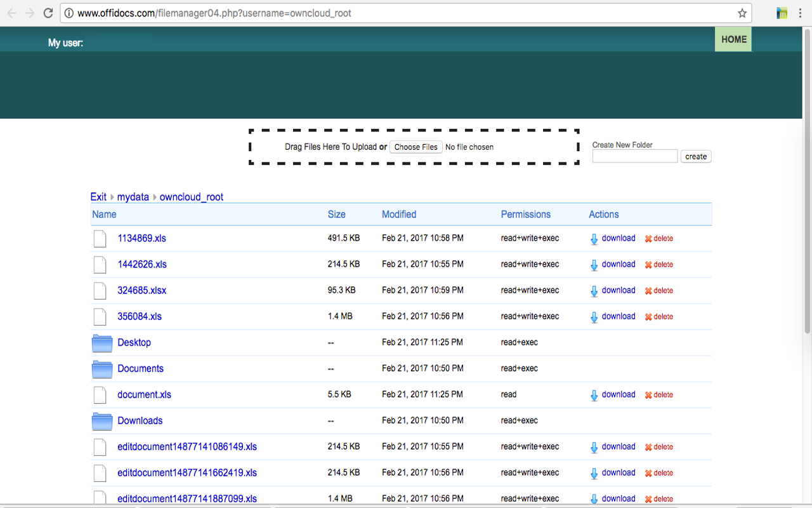Bookmark page with star icon
The height and width of the screenshot is (508, 812).
pyautogui.click(x=742, y=13)
